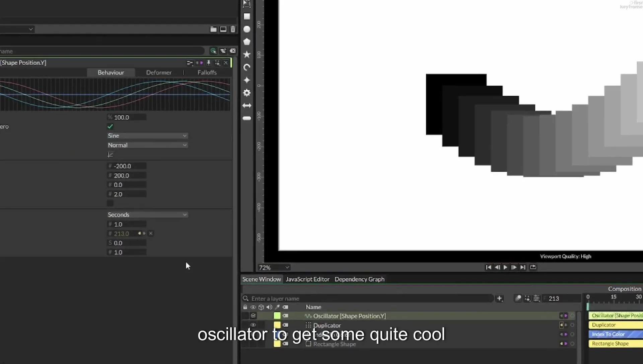The width and height of the screenshot is (643, 364).
Task: Click the Play button under the viewport
Action: [505, 267]
